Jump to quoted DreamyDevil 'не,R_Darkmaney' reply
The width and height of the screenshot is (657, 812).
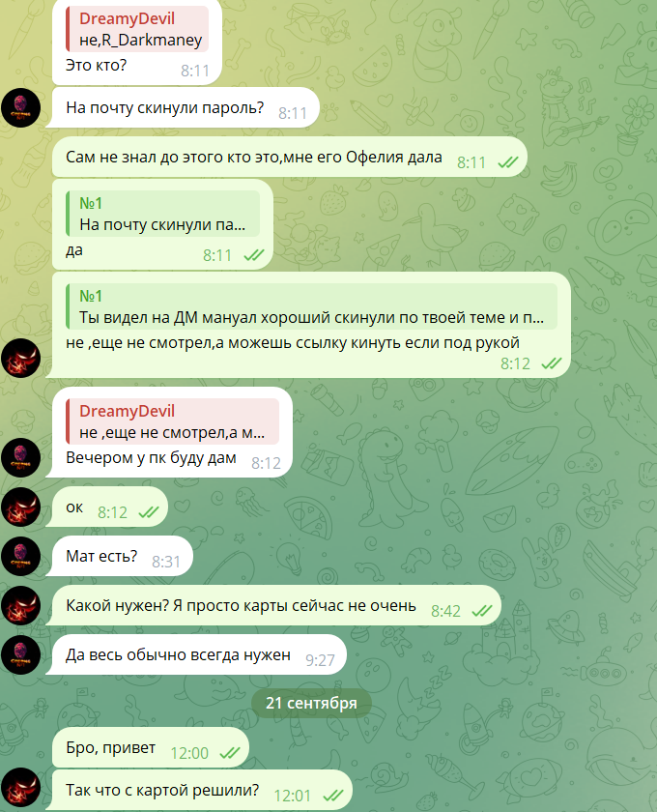click(137, 29)
